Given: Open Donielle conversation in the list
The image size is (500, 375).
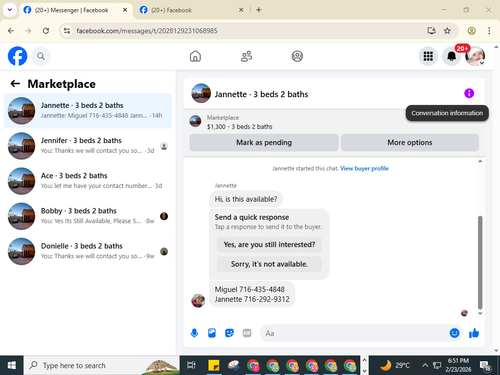Looking at the screenshot, I should (x=88, y=251).
